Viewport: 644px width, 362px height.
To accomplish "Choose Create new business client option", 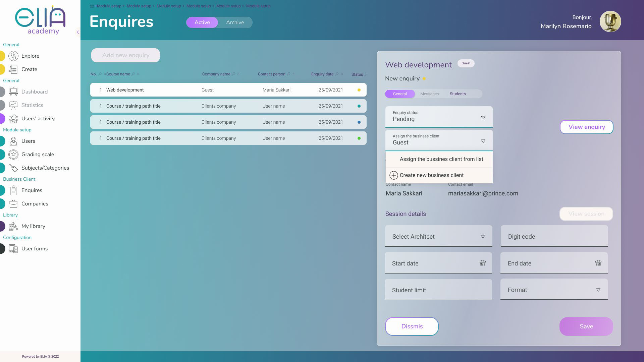I will coord(431,175).
